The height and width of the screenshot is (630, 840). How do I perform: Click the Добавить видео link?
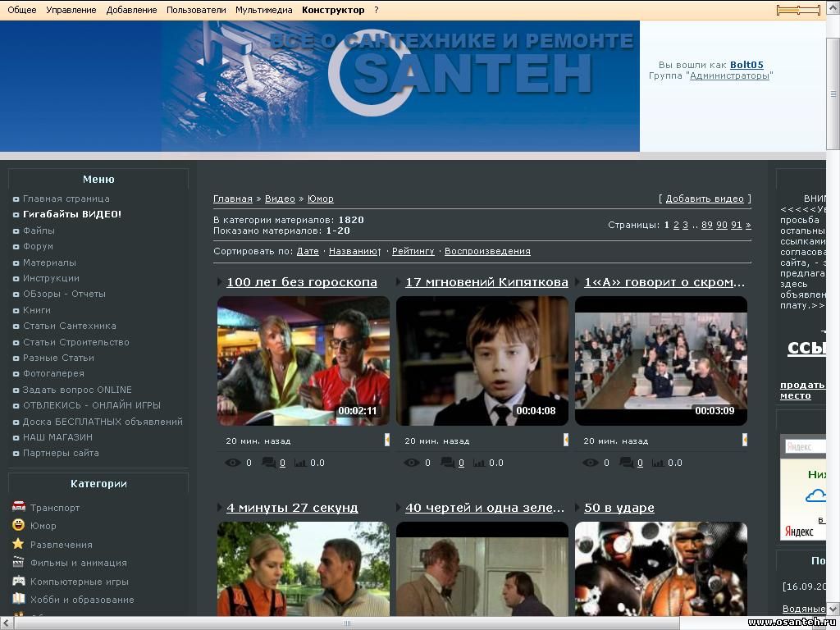[x=705, y=199]
